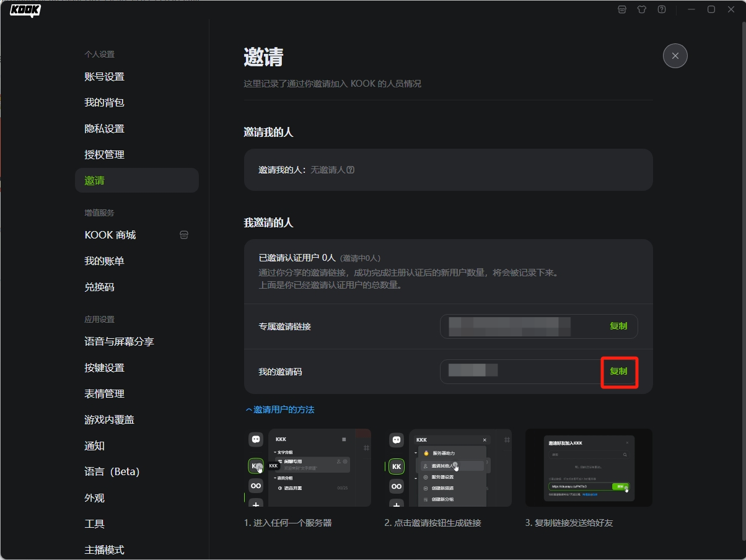Click the shop icon next to KOOK 商城
This screenshot has height=560, width=746.
click(184, 235)
